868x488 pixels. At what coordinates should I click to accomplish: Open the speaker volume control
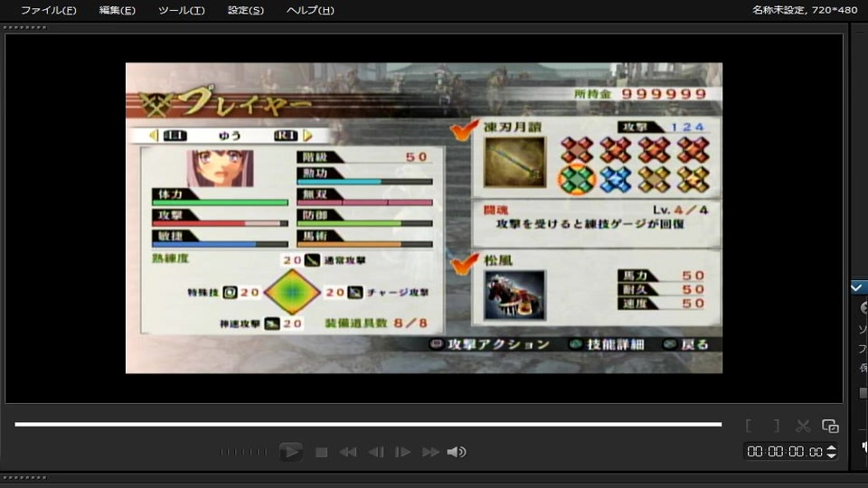[x=456, y=453]
